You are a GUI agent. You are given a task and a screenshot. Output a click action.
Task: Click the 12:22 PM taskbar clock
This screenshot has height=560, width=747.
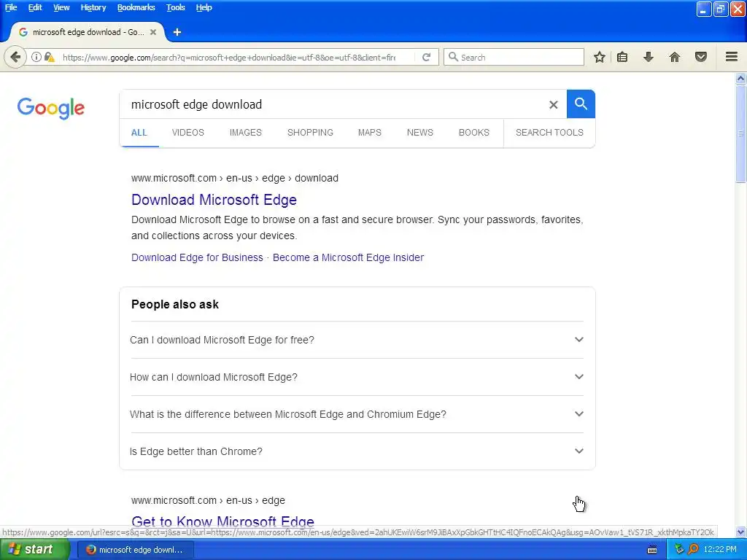point(720,550)
